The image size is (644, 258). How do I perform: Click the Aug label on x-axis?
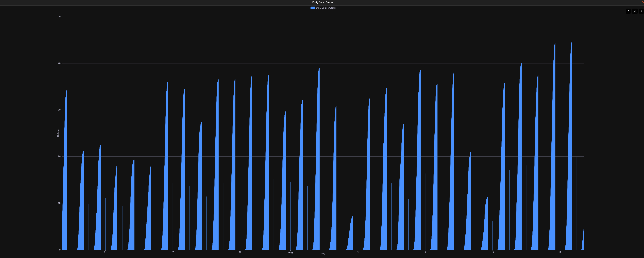click(x=290, y=252)
